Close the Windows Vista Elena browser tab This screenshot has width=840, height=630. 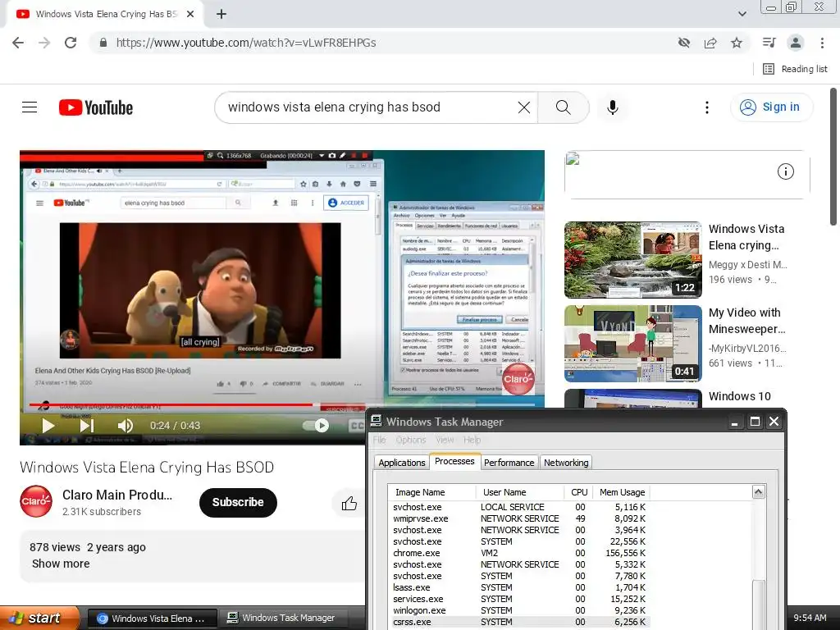point(190,14)
